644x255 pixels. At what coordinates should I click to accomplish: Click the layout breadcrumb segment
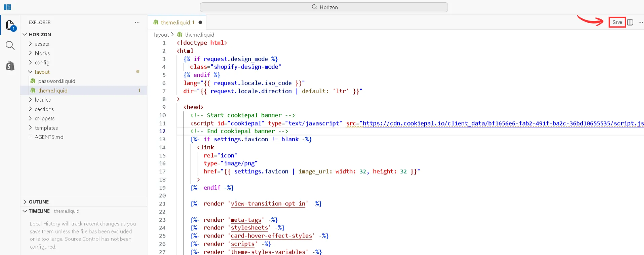coord(161,35)
